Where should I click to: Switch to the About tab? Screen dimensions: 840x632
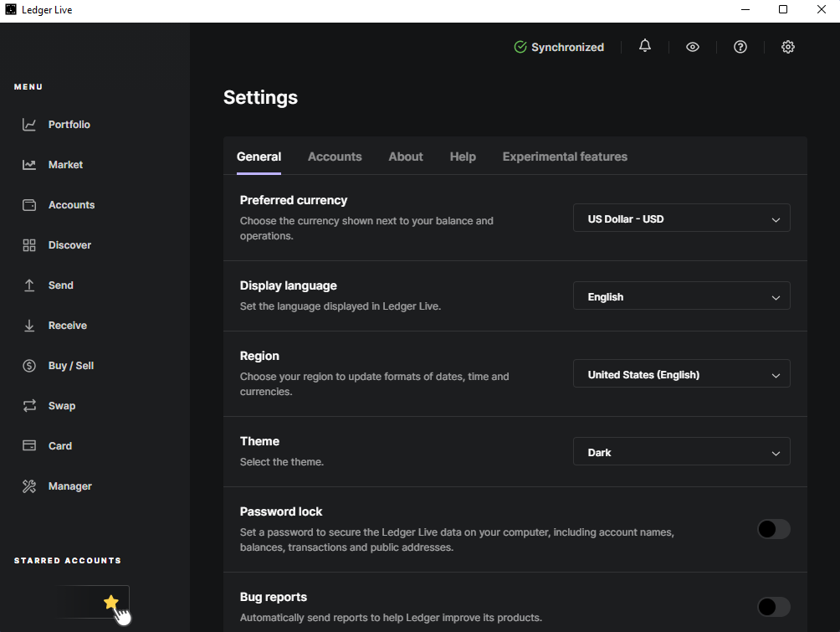(x=406, y=157)
